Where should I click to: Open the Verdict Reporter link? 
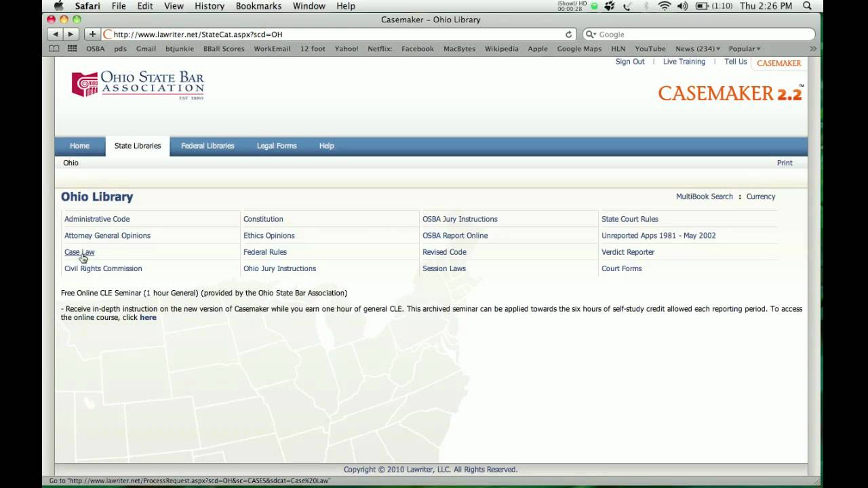click(x=628, y=252)
